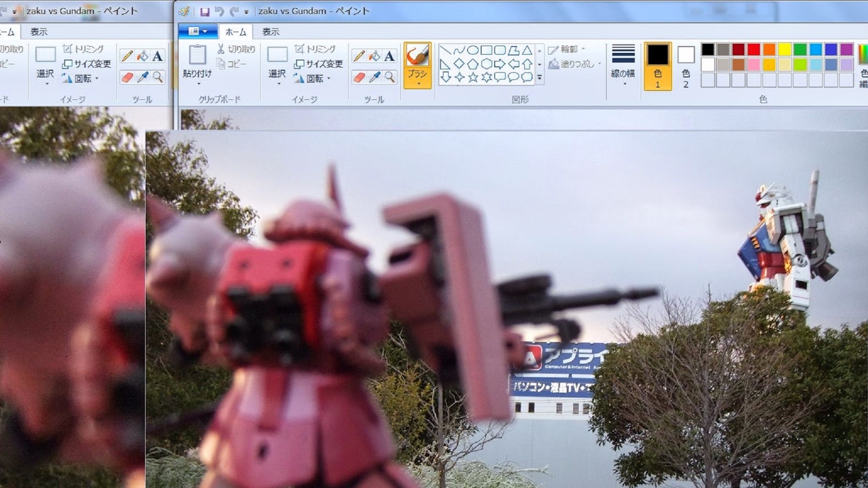Open Customize Quick Access Toolbar arrow, front window
Image resolution: width=868 pixels, height=488 pixels.
(x=247, y=12)
